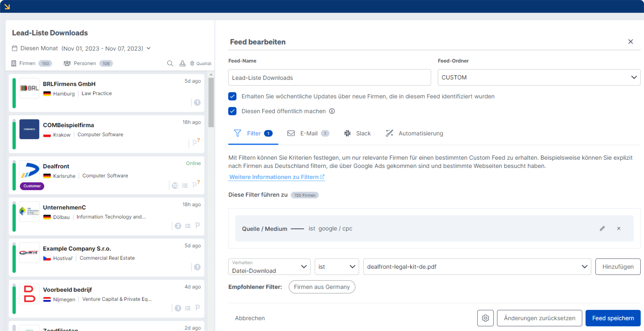This screenshot has width=644, height=331.
Task: Open the Verhalten dropdown set to Datei-Download
Action: point(269,266)
